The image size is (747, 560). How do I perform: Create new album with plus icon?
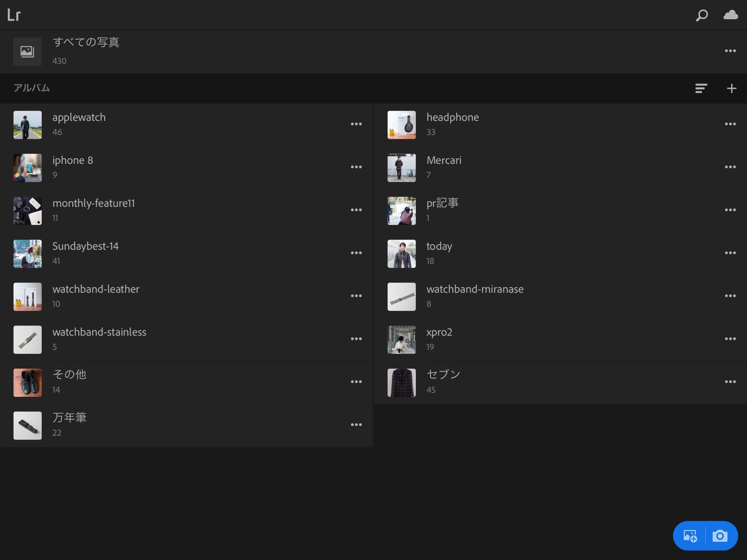click(731, 89)
